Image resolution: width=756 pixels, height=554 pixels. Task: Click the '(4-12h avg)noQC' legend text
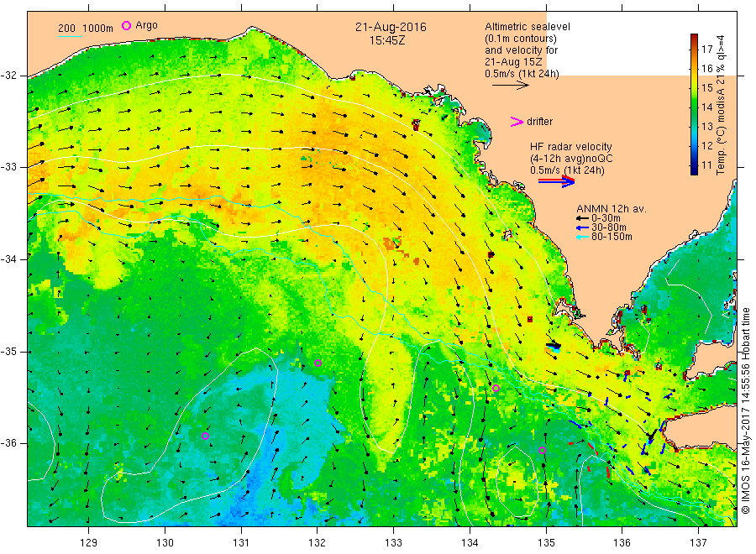(571, 159)
